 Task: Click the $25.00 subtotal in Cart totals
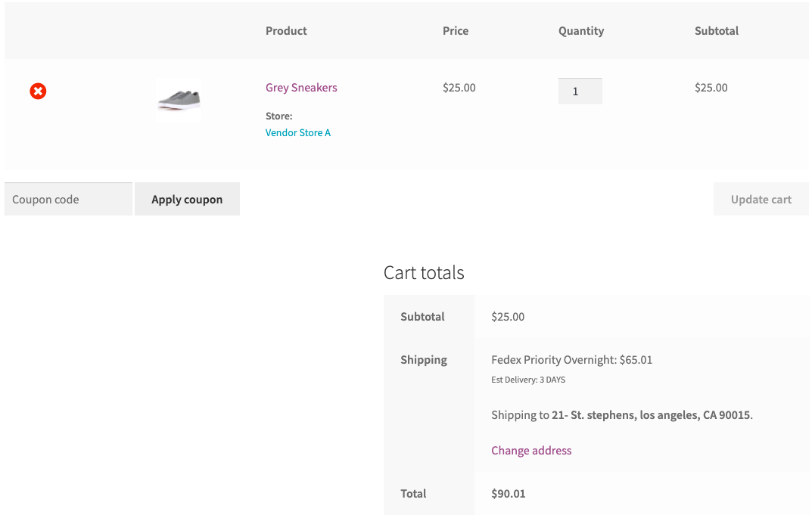(508, 317)
